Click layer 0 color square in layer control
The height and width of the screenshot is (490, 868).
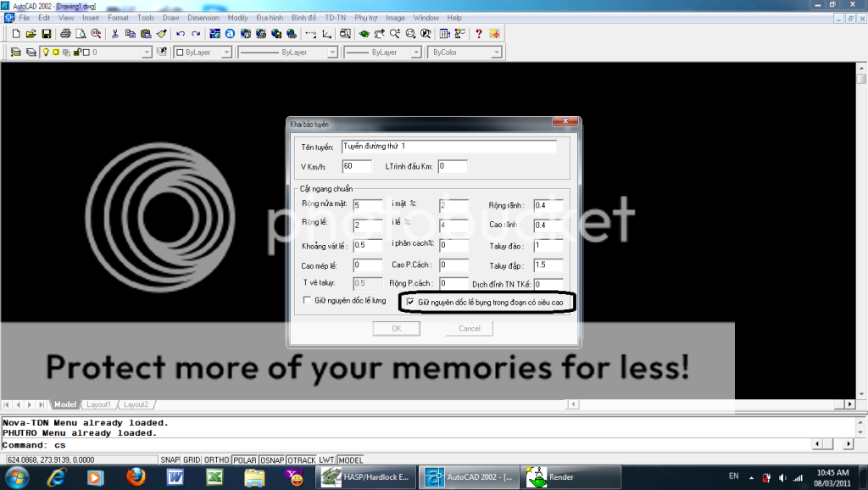tap(86, 52)
